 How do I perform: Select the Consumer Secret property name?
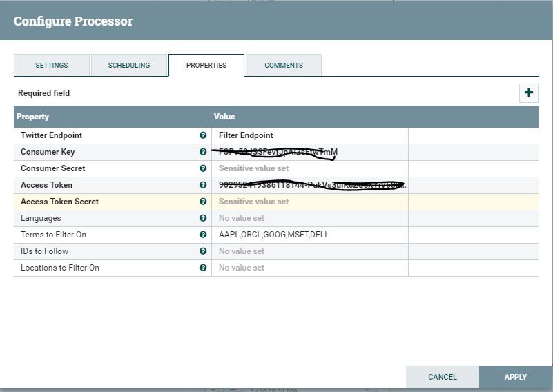(53, 168)
